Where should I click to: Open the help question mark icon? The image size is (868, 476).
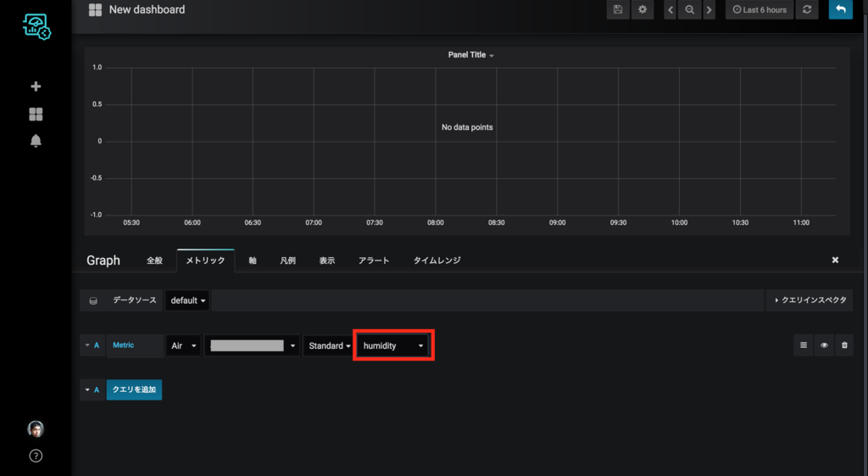coord(36,456)
